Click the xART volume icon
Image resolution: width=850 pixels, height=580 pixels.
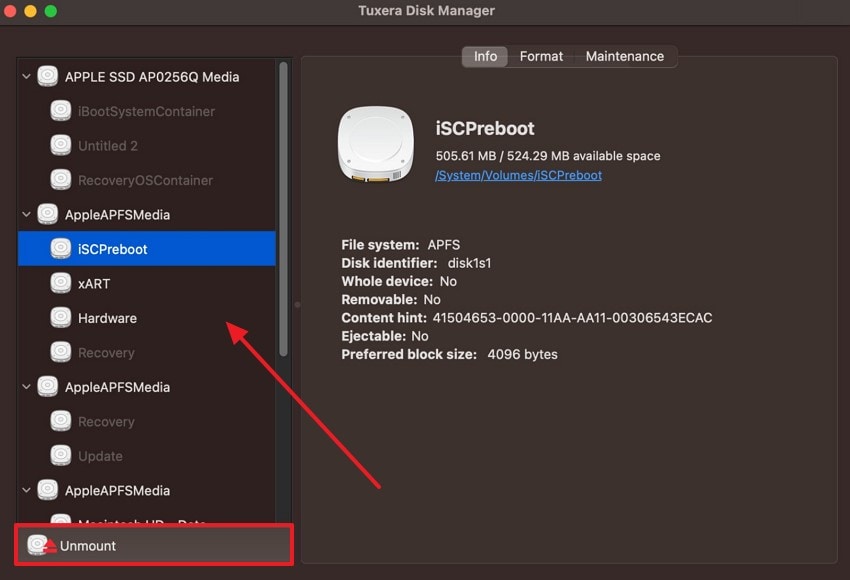point(61,283)
